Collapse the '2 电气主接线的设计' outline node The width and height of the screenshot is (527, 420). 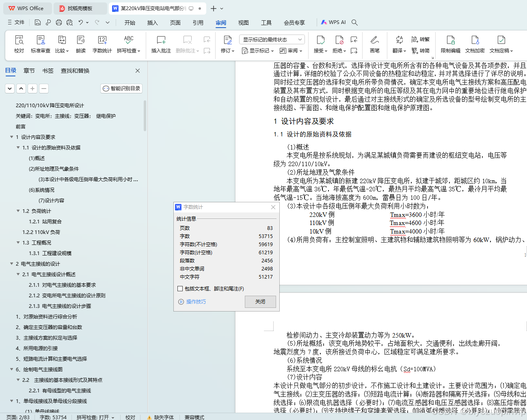pos(12,264)
